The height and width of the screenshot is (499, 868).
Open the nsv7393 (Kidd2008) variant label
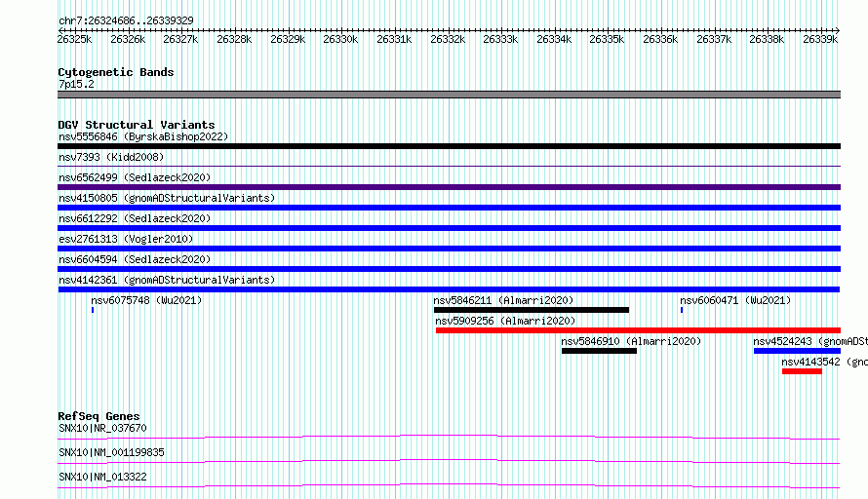pyautogui.click(x=111, y=157)
